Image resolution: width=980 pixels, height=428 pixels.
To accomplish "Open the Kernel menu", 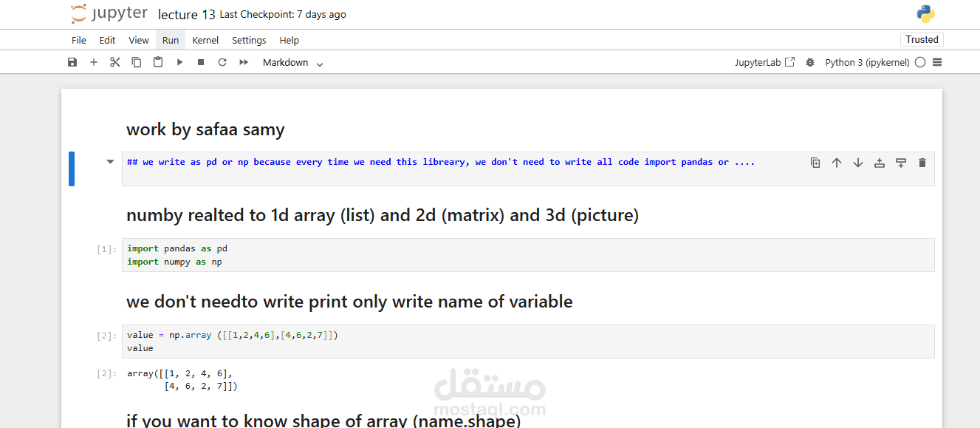I will 205,41.
